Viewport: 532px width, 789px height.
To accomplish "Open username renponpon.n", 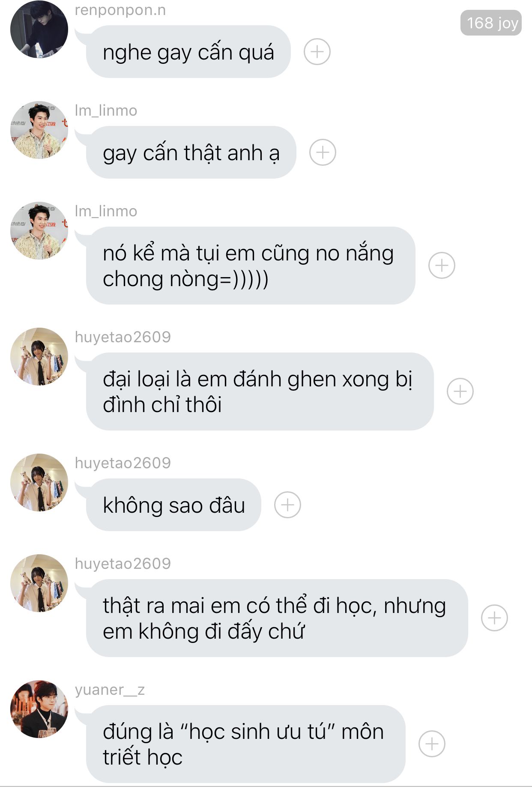I will pyautogui.click(x=120, y=9).
